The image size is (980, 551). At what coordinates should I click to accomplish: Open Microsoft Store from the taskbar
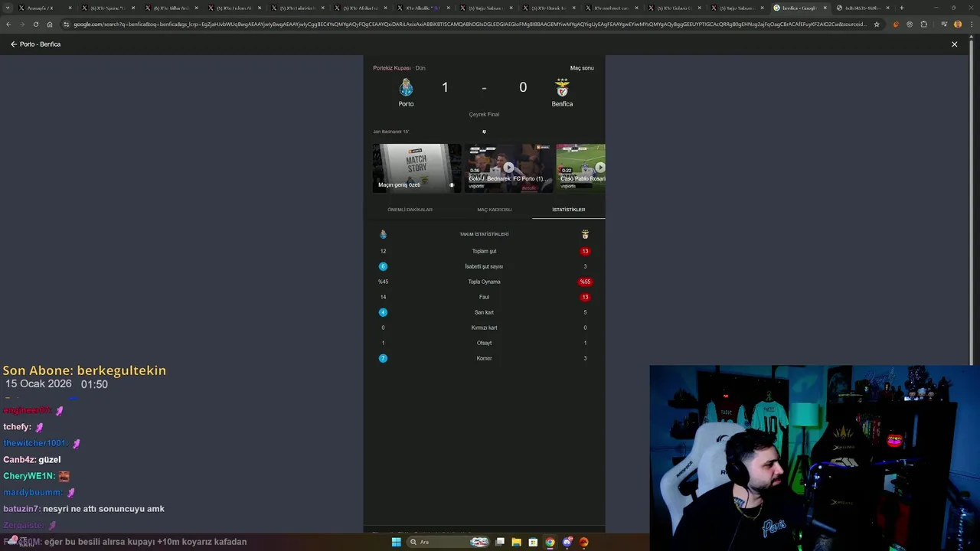point(533,542)
